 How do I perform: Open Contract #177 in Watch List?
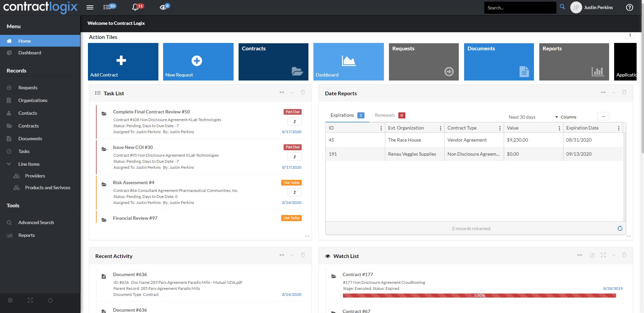click(358, 274)
